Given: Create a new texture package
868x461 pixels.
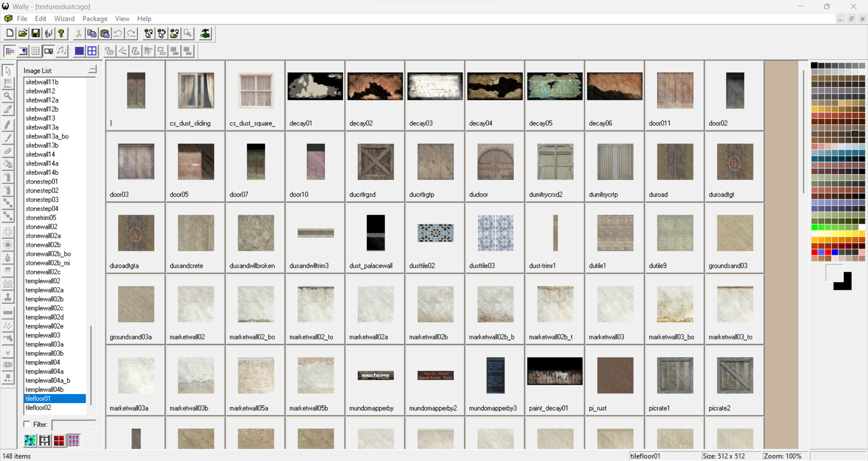Looking at the screenshot, I should click(x=9, y=33).
